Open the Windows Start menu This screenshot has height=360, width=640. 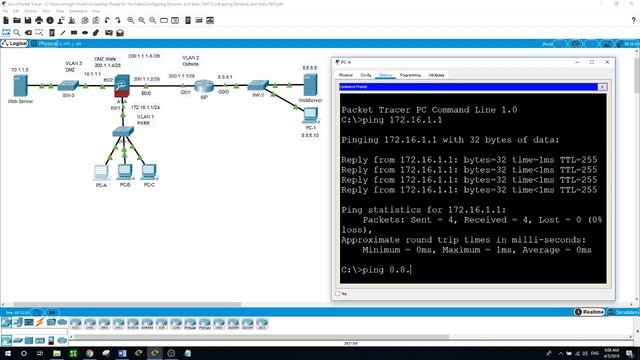pos(7,353)
